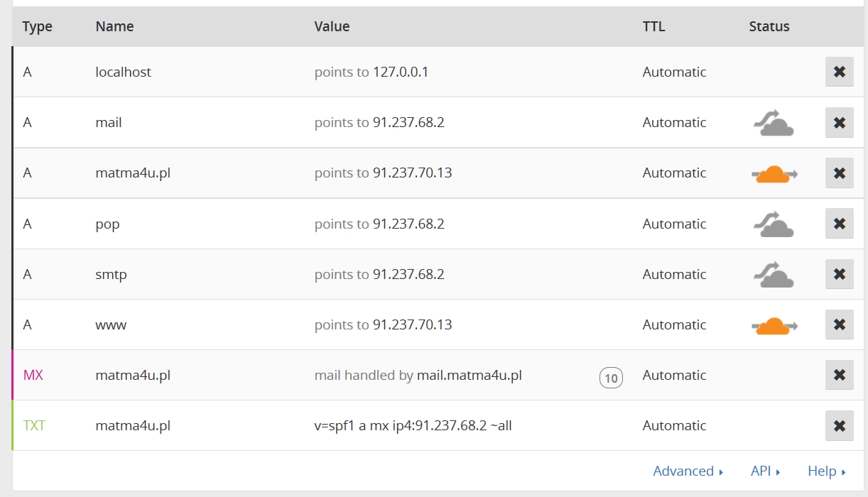The width and height of the screenshot is (868, 497).
Task: Toggle the proxy cloud for smtp record
Action: 773,275
